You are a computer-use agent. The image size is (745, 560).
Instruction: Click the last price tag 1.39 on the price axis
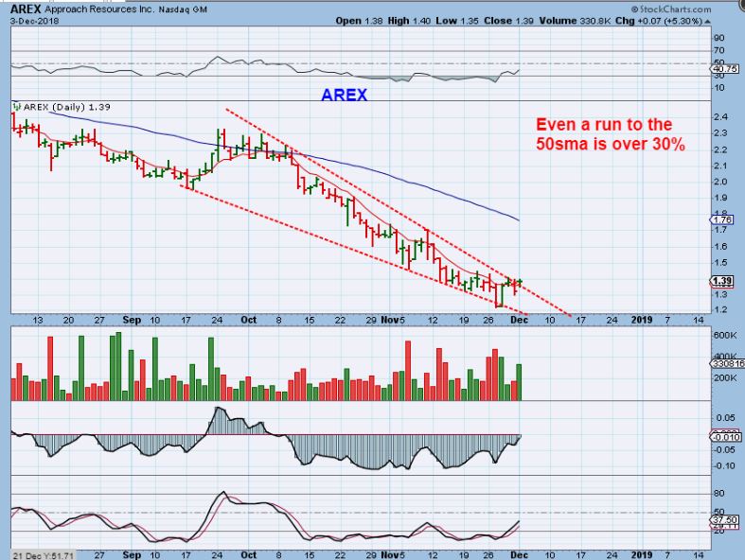(x=722, y=281)
